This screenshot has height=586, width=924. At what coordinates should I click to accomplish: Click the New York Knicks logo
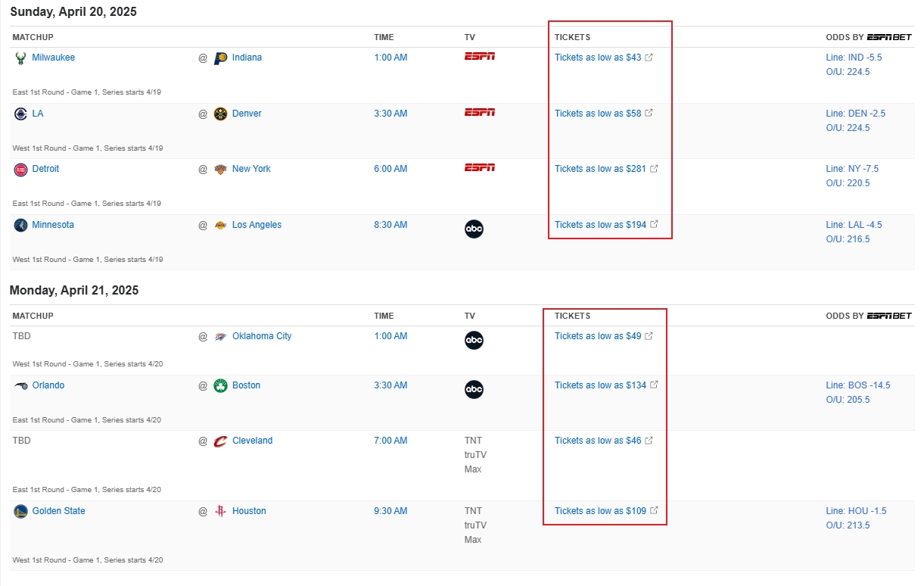coord(220,170)
